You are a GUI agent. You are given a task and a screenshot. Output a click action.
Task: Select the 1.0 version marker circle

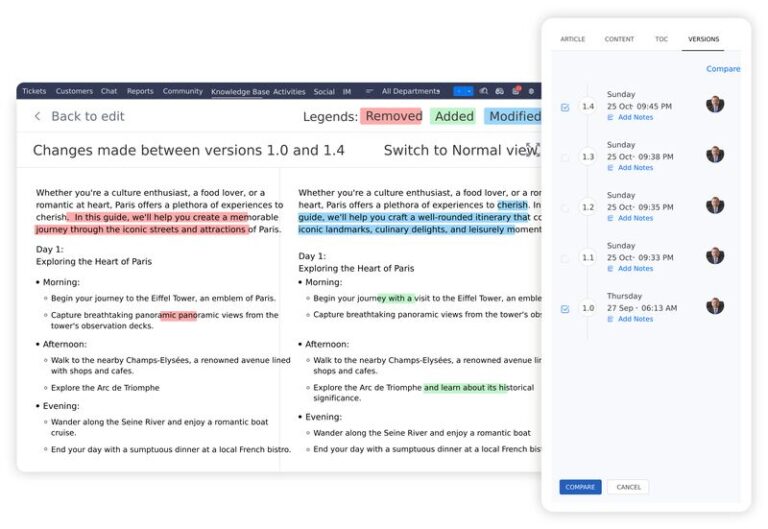[x=588, y=308]
